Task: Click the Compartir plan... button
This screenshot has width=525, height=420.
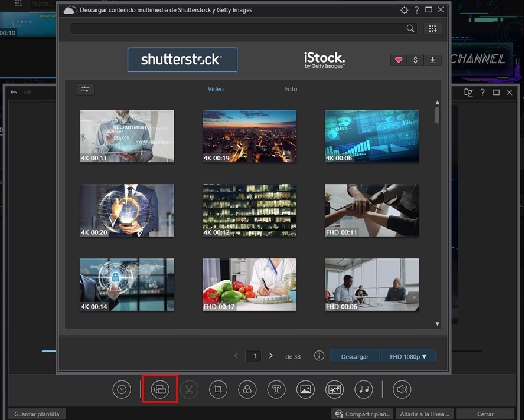Action: click(363, 414)
